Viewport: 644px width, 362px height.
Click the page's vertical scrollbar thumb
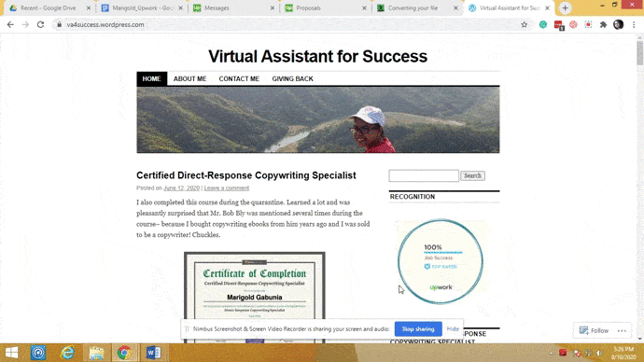[x=640, y=52]
